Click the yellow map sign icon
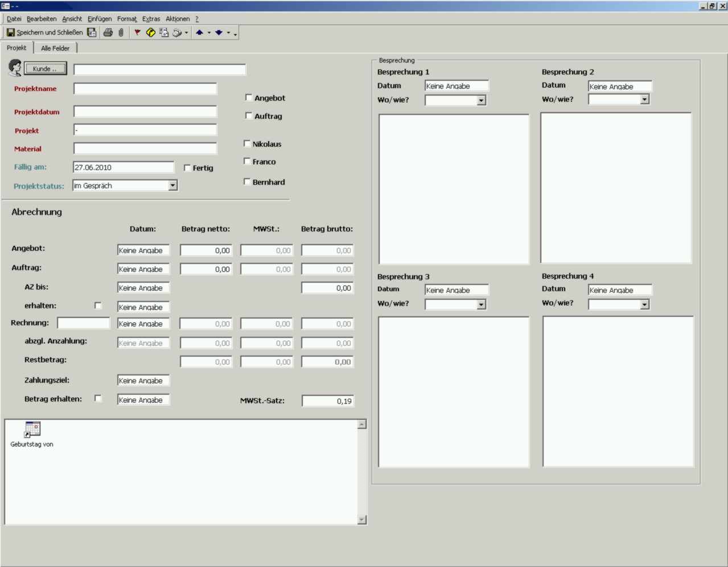The image size is (728, 567). [151, 33]
